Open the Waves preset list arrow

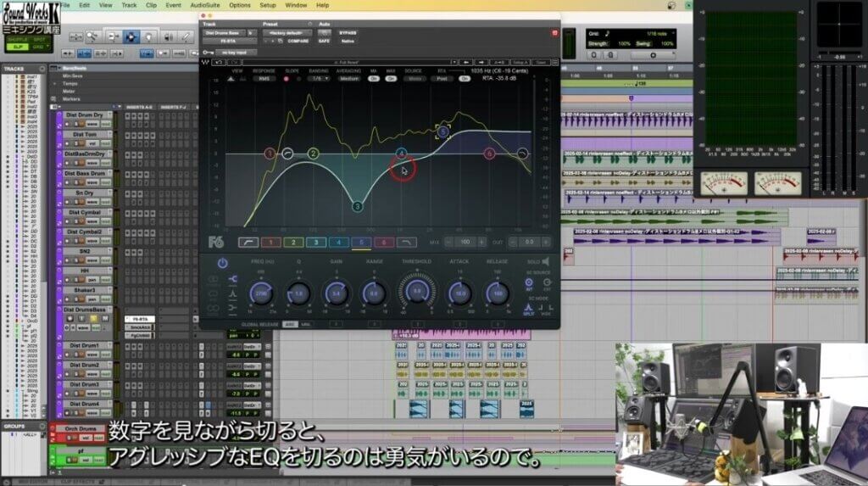(453, 63)
